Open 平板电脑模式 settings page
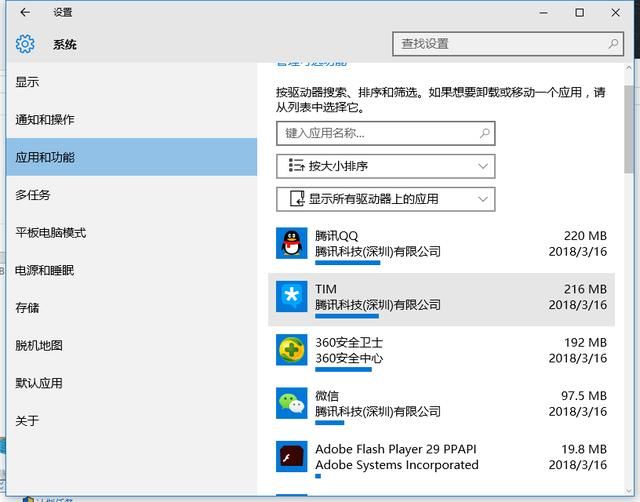 (x=131, y=233)
